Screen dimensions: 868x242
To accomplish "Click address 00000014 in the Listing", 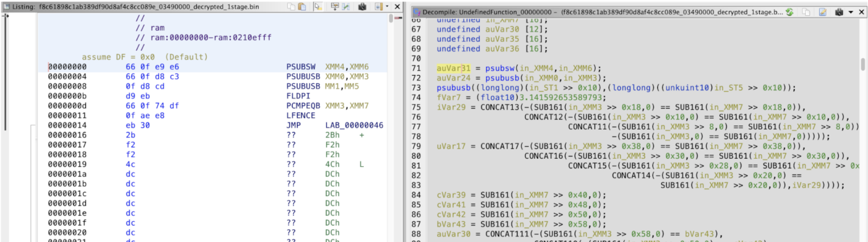I will [x=67, y=125].
